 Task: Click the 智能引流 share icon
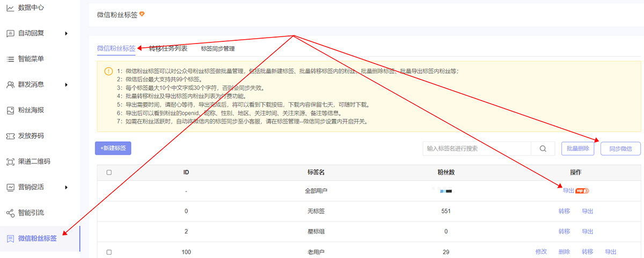click(10, 213)
